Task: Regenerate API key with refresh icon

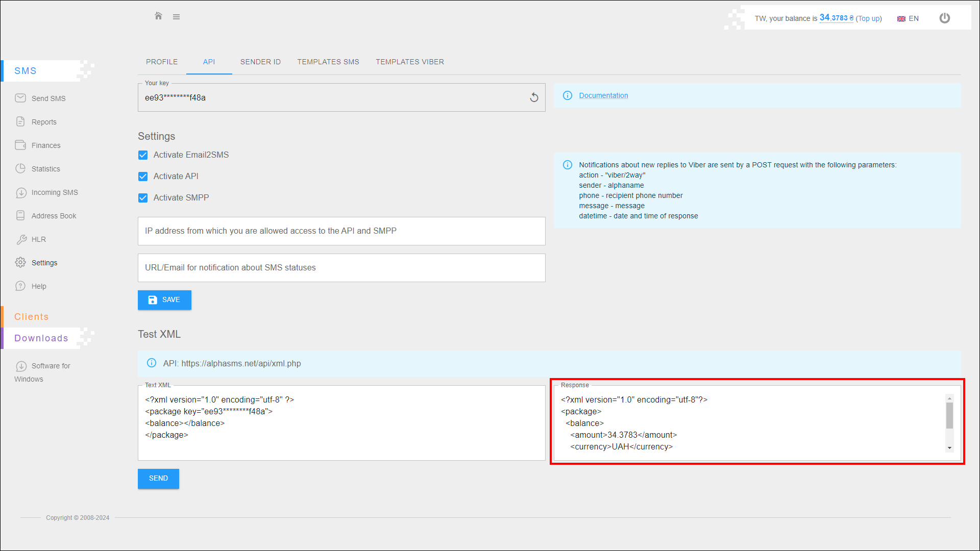Action: point(534,97)
